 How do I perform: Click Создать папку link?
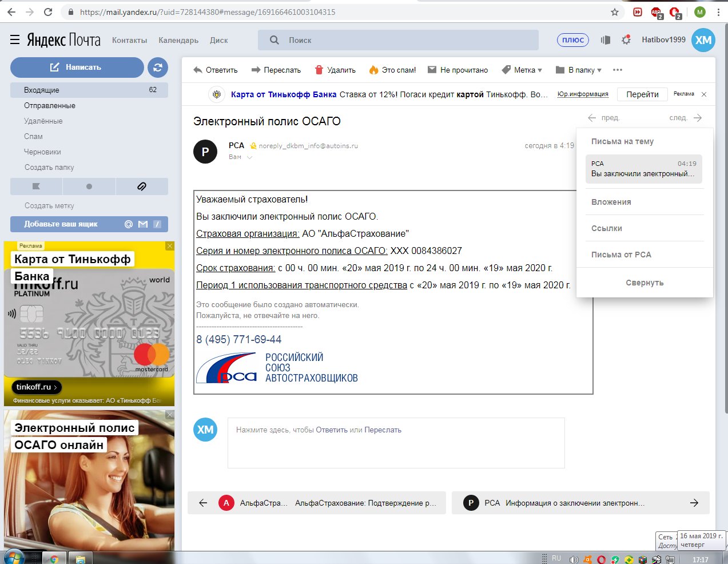tap(49, 167)
